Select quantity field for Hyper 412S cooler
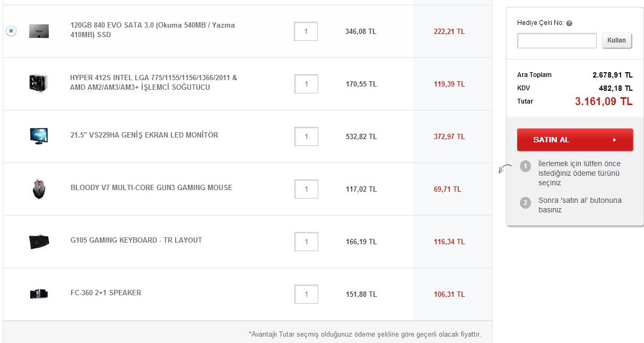This screenshot has height=343, width=644. (x=306, y=84)
